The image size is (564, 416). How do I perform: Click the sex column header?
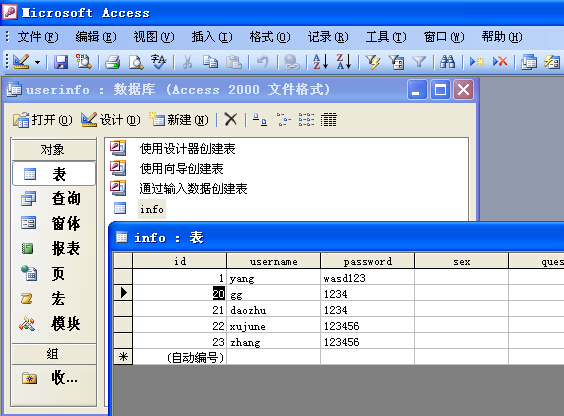461,261
